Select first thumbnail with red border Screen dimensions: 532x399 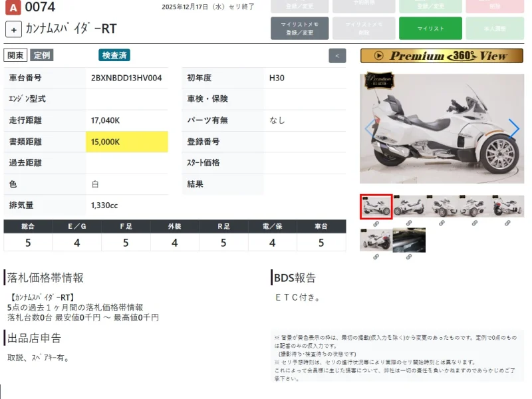(376, 207)
